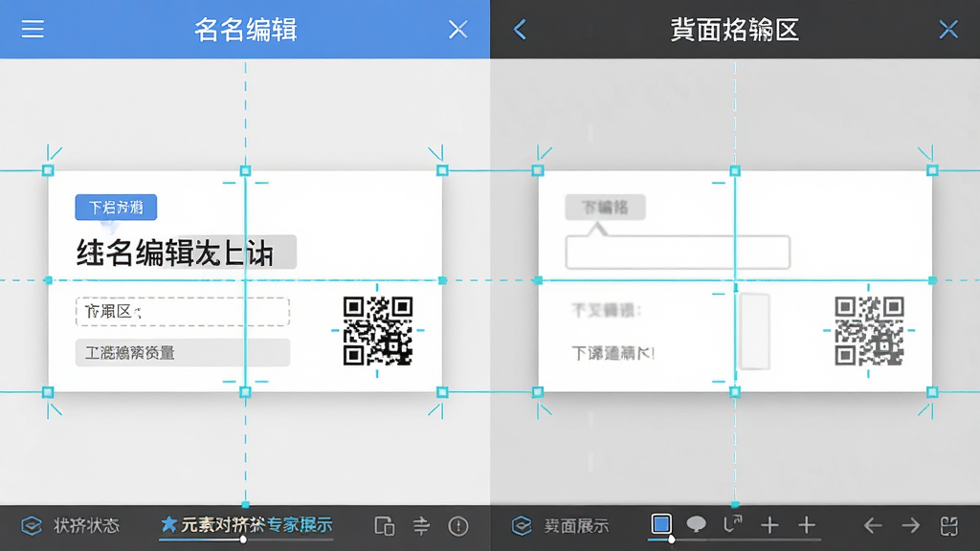Go back using the chevron in the right header

point(520,30)
